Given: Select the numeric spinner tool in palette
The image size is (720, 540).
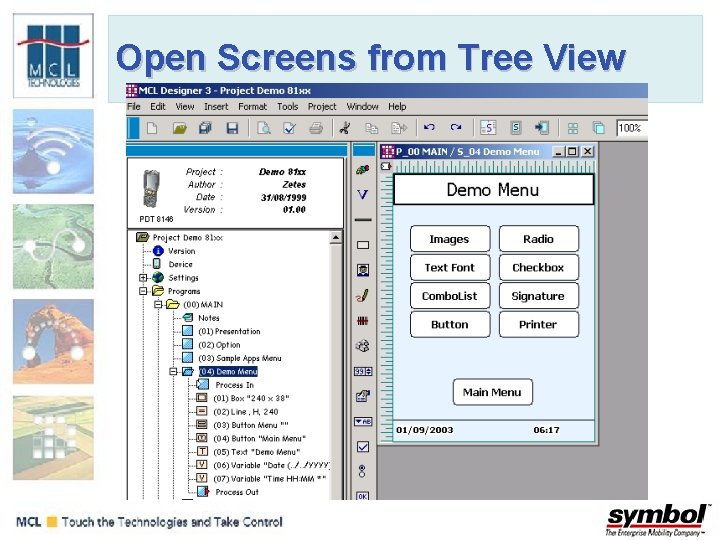Looking at the screenshot, I should [x=363, y=371].
